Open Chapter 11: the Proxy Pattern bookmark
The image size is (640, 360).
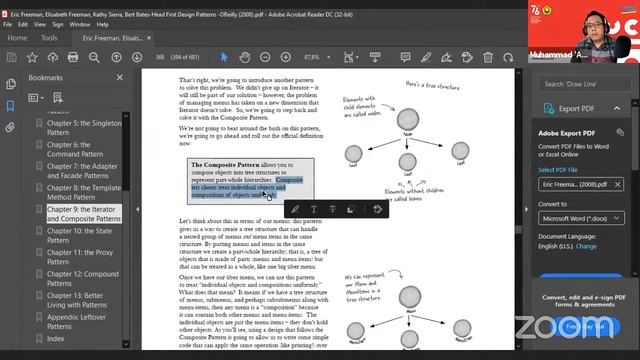point(80,257)
